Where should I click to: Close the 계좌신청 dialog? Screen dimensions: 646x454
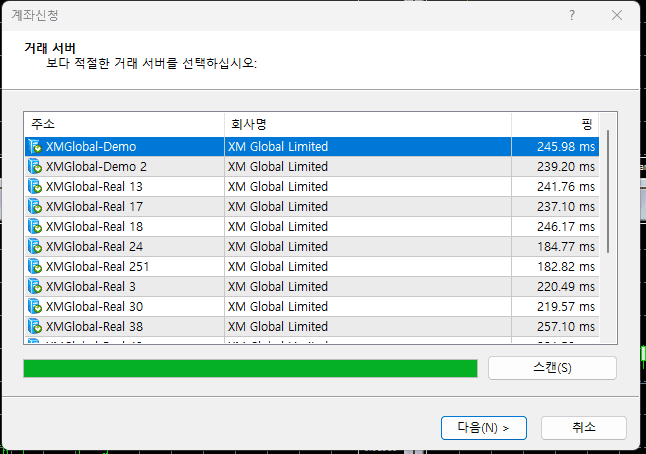[617, 15]
